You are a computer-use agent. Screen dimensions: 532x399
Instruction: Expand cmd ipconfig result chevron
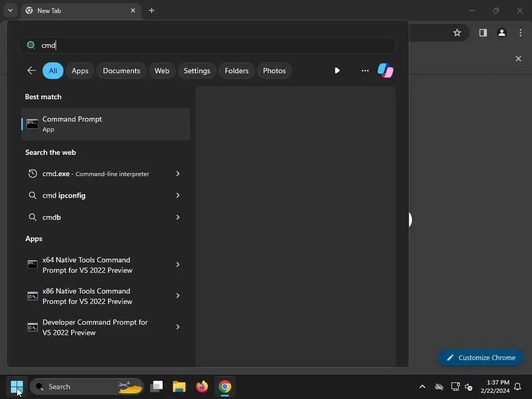(178, 195)
